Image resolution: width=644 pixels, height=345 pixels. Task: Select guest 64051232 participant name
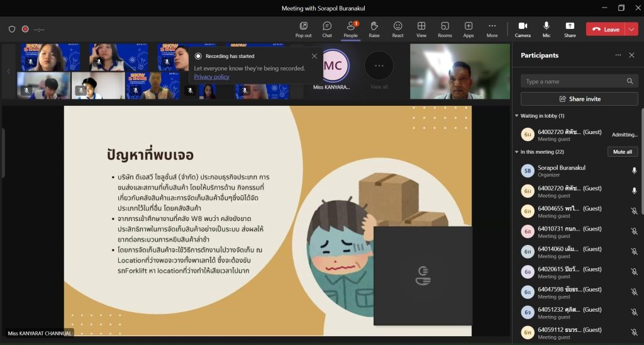coord(570,309)
